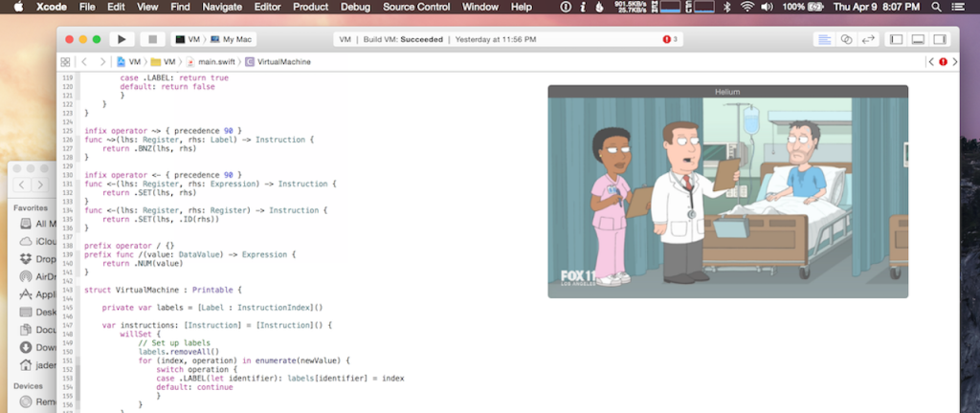Click the italic i menu bar icon
This screenshot has width=980, height=413.
point(583,7)
